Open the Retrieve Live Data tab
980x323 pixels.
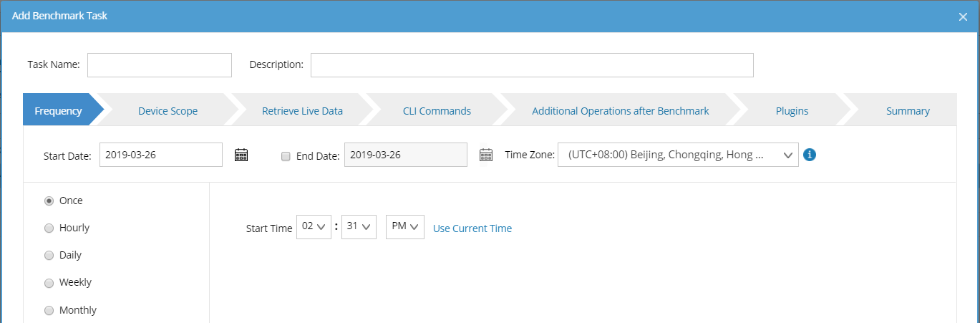click(302, 111)
